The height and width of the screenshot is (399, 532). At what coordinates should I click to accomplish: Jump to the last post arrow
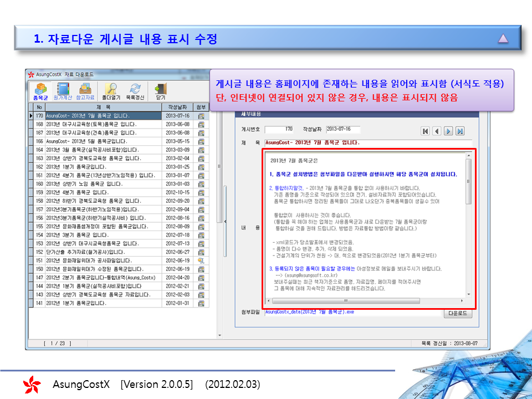(460, 131)
